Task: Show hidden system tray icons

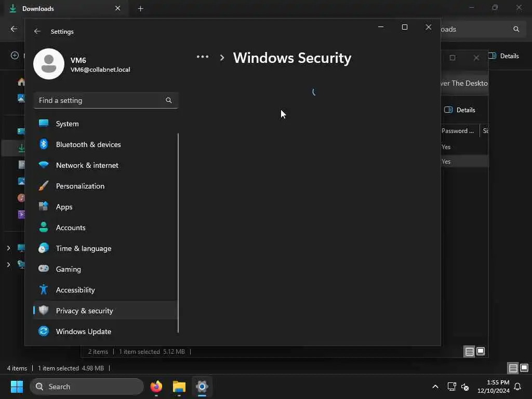Action: [435, 387]
